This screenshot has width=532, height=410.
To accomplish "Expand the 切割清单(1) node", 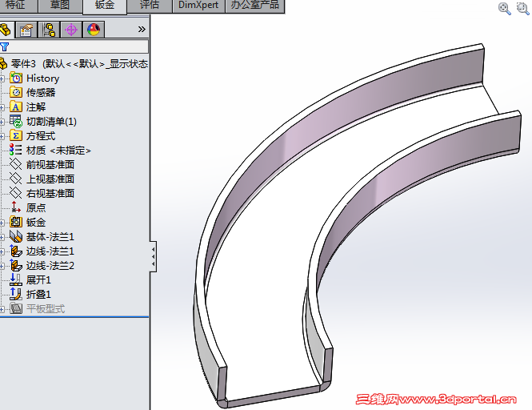I will coord(2,122).
